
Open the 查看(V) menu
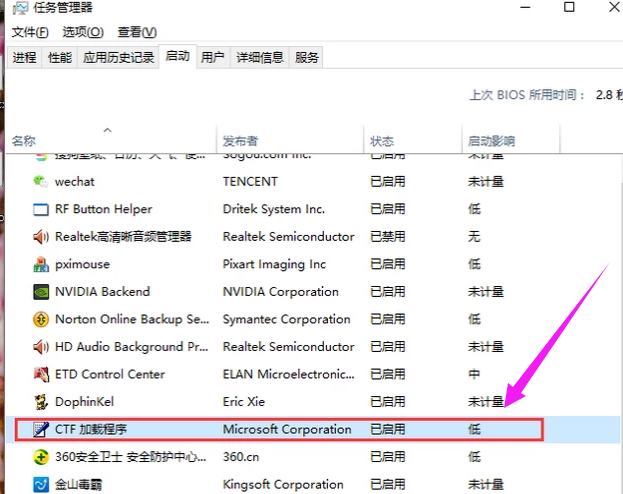tap(136, 32)
